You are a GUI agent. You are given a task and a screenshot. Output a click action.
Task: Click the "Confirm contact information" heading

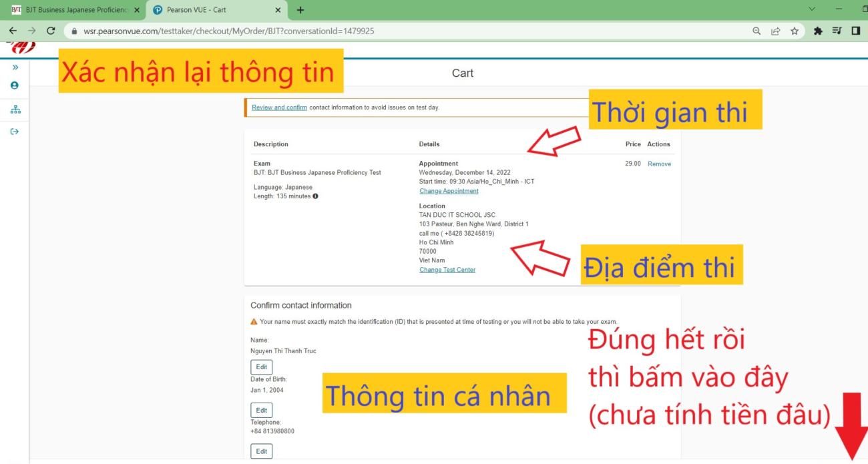click(x=301, y=305)
